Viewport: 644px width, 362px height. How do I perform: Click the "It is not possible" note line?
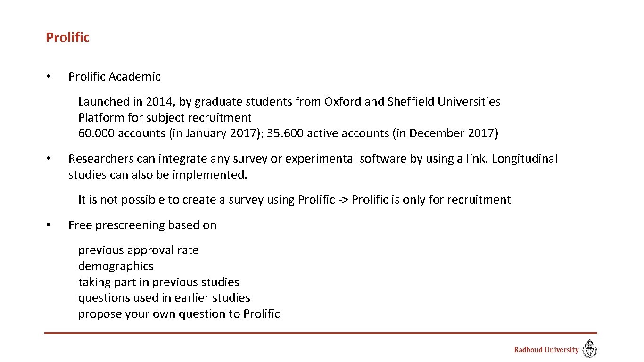(x=294, y=200)
